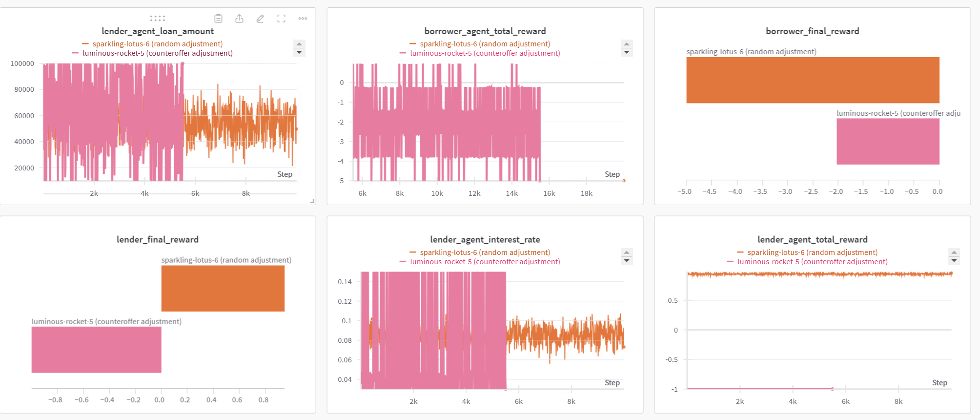Viewport: 980px width, 420px height.
Task: Select luminous-rocket-5 legend in borrower_agent_total_reward chart
Action: pyautogui.click(x=480, y=53)
